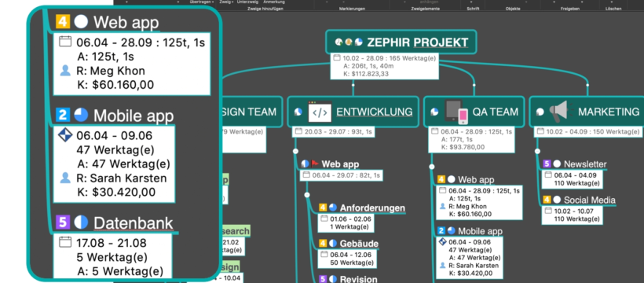644x283 pixels.
Task: Select the Datenbank topic in the enlarged callout
Action: click(x=133, y=223)
